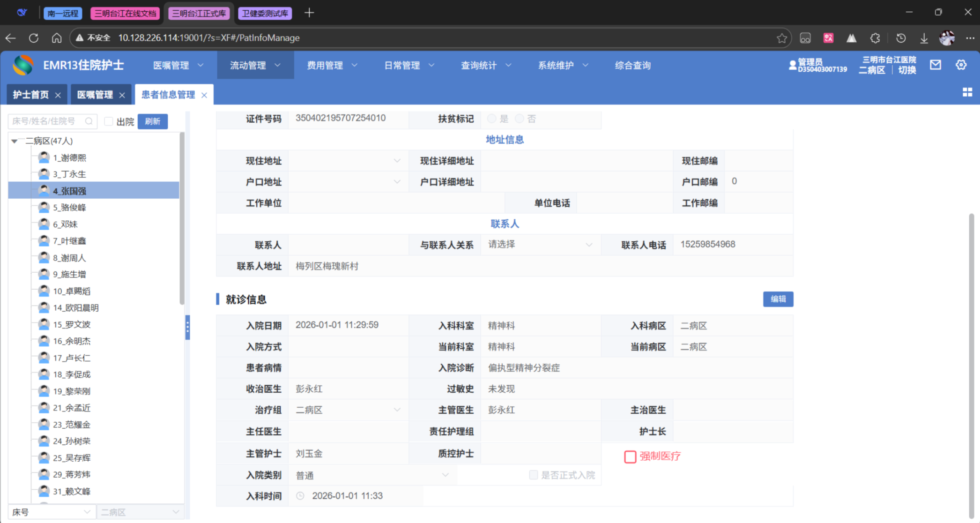This screenshot has height=523, width=980.
Task: Click the browser home icon
Action: pyautogui.click(x=57, y=38)
